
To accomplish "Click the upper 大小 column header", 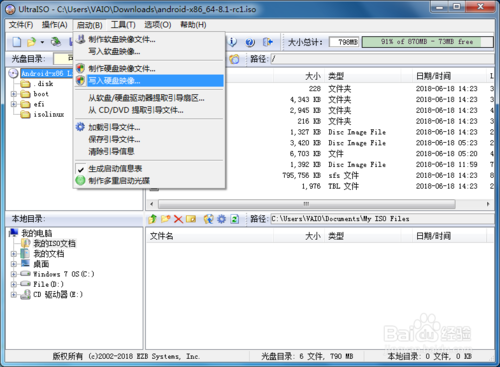I will tap(299, 76).
